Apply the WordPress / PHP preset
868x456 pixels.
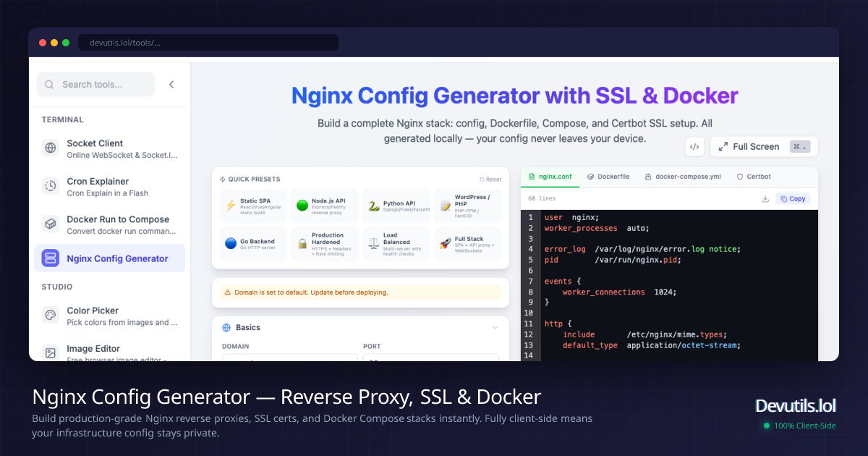(x=468, y=206)
